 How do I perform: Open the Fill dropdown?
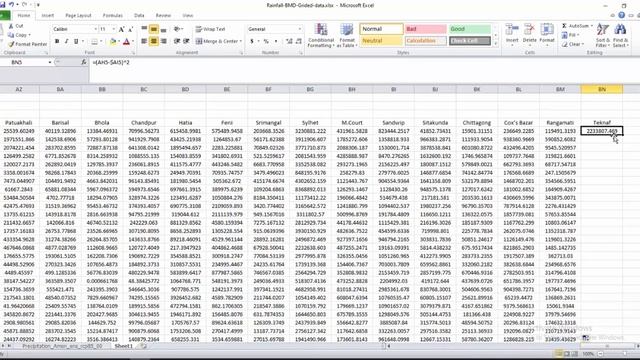[x=571, y=35]
